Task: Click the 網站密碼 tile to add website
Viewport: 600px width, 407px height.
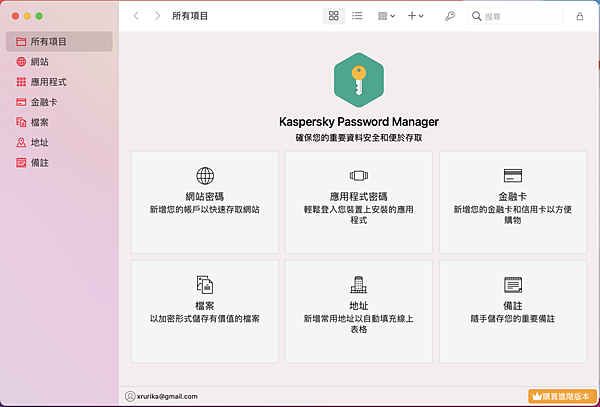Action: coord(205,201)
